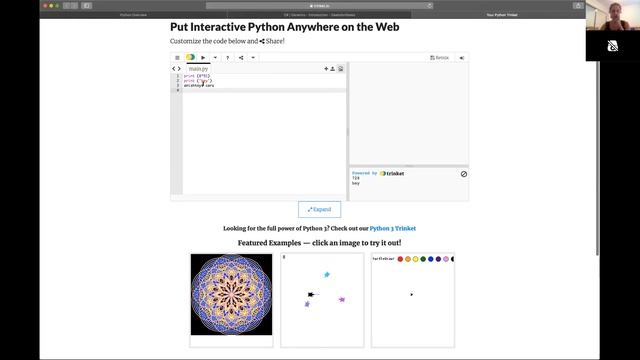
Task: Click code line 3 text
Action: (x=199, y=86)
